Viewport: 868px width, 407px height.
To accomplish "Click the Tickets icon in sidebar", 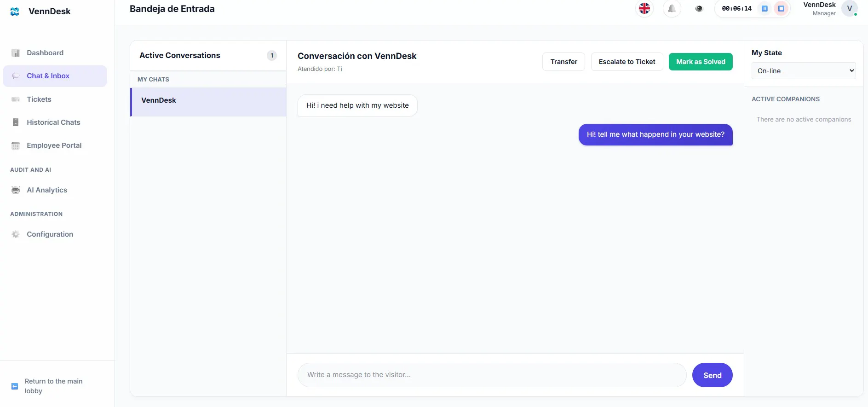I will point(16,99).
